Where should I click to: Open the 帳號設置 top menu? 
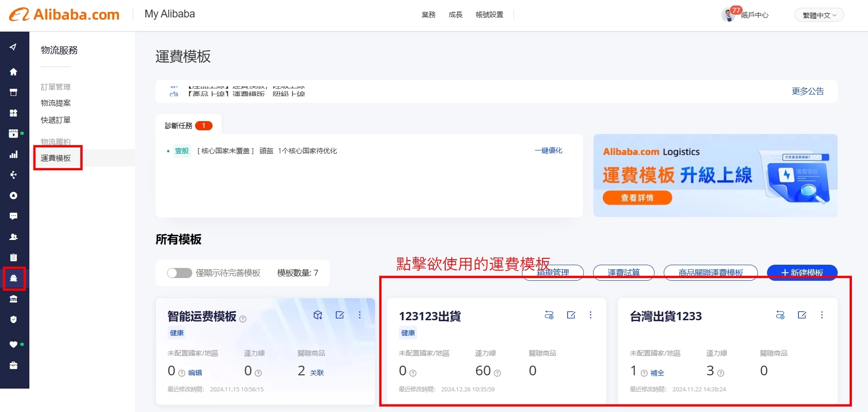[x=489, y=15]
